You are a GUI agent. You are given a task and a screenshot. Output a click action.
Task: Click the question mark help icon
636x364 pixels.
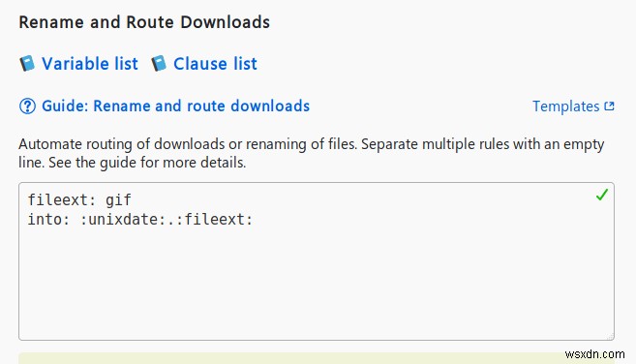pyautogui.click(x=27, y=106)
